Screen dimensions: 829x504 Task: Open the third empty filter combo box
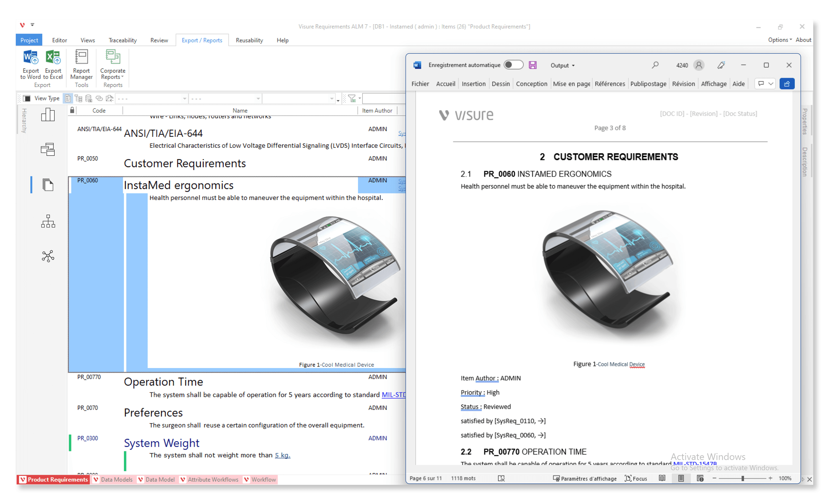[299, 99]
